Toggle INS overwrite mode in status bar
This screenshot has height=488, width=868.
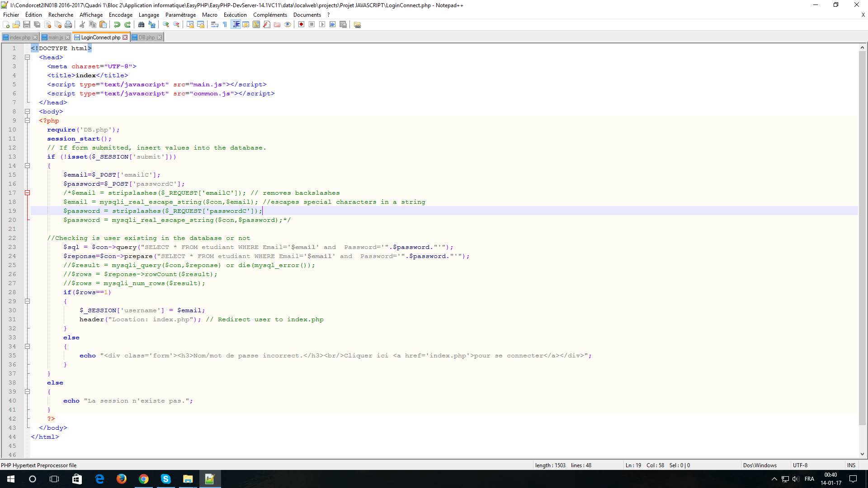point(851,465)
